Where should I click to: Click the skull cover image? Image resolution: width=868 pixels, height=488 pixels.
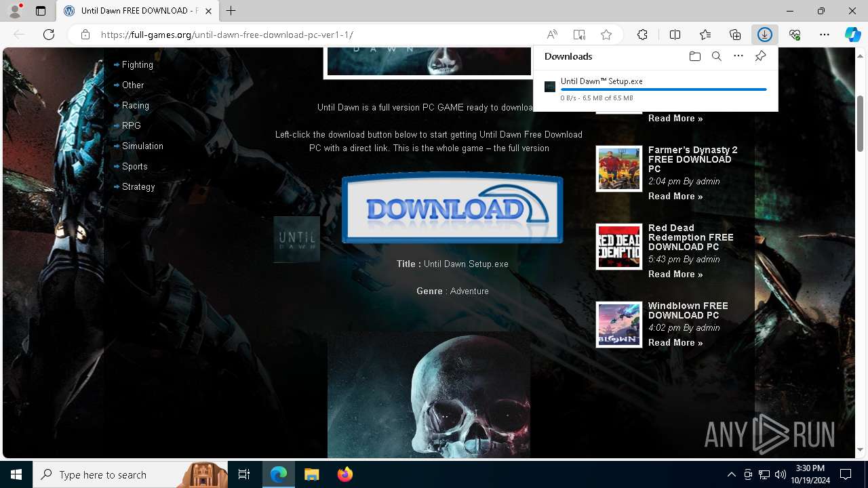click(x=429, y=394)
